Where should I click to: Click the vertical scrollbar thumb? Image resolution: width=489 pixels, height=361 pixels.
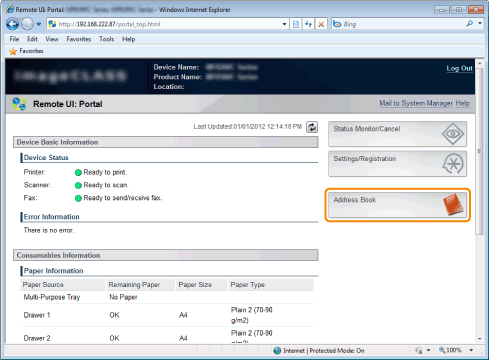click(480, 151)
